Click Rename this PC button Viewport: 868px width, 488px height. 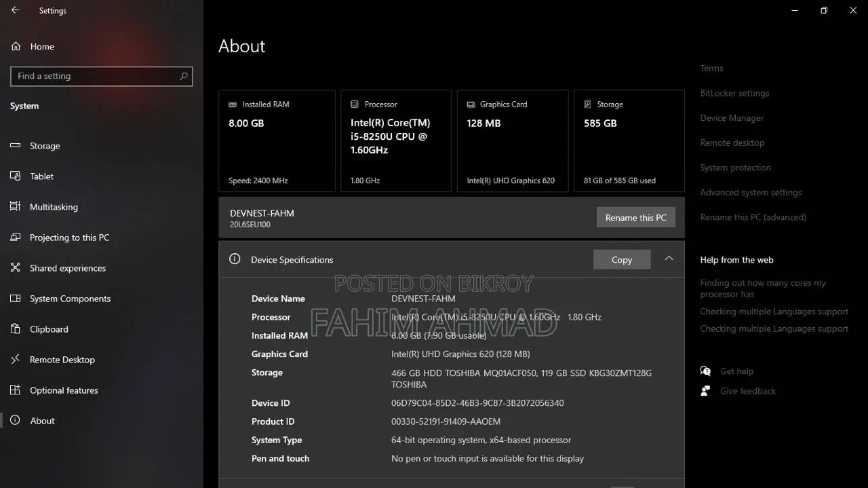click(635, 218)
